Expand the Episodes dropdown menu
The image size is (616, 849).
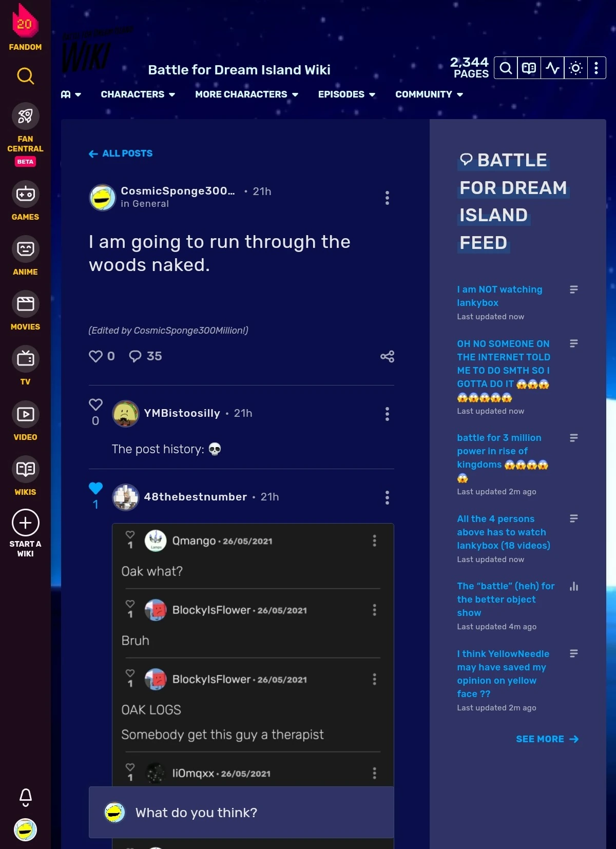click(346, 94)
